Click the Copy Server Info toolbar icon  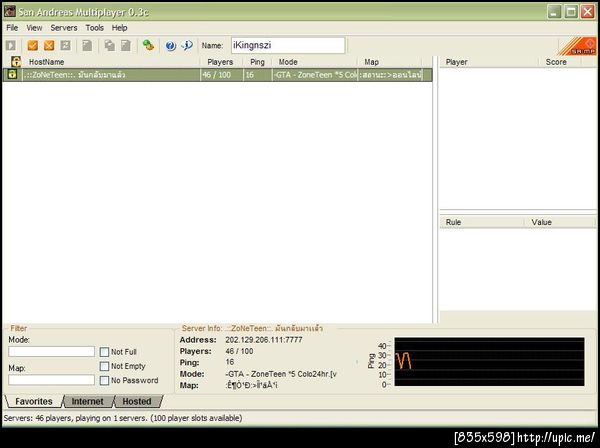click(110, 46)
